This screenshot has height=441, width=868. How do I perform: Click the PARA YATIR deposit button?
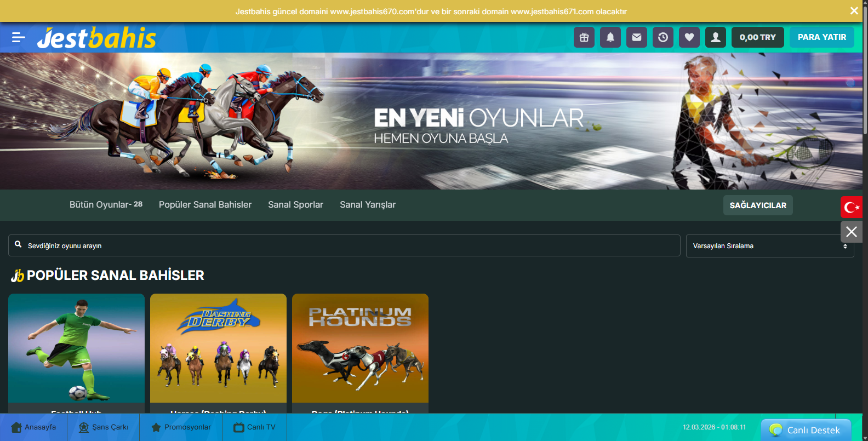coord(822,37)
